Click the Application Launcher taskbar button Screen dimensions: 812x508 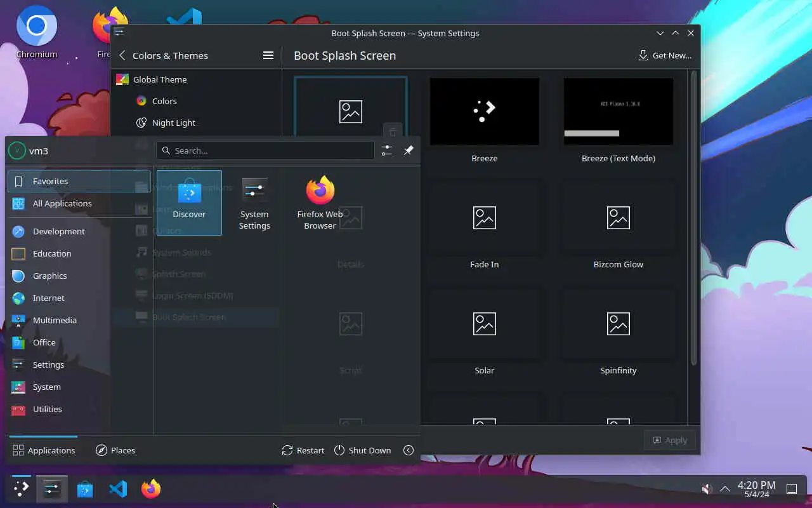pos(21,489)
